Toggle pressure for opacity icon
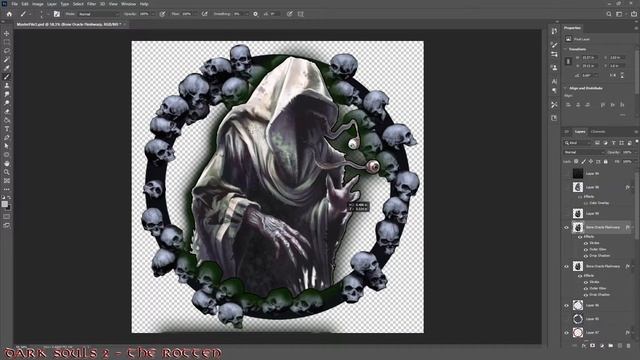The width and height of the screenshot is (640, 360). [x=162, y=14]
